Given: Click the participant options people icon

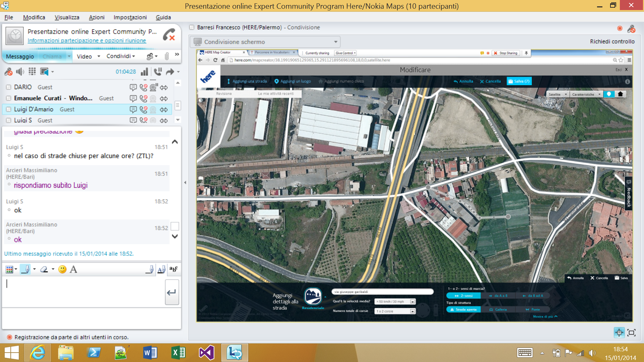Looking at the screenshot, I should point(150,56).
